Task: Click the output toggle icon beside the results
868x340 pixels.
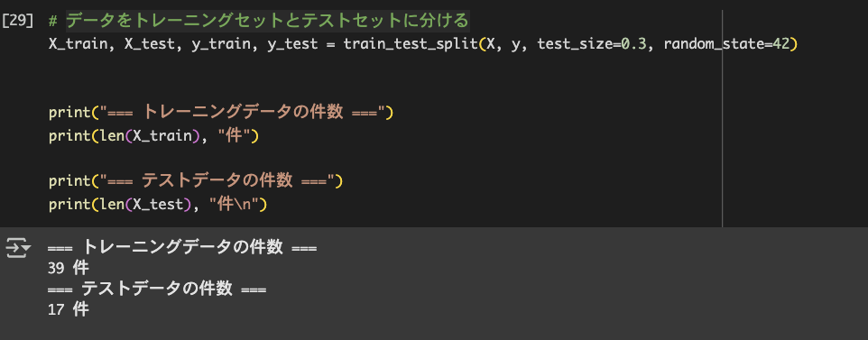Action: 18,248
